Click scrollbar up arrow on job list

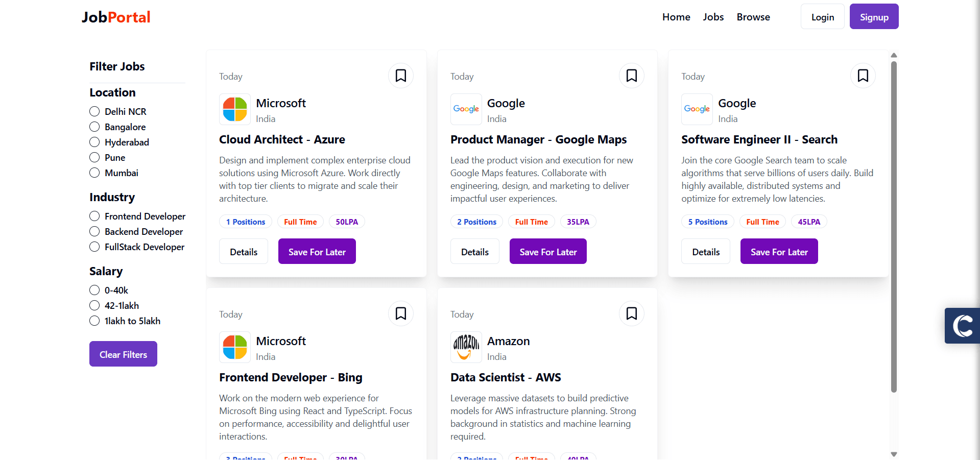(x=894, y=55)
